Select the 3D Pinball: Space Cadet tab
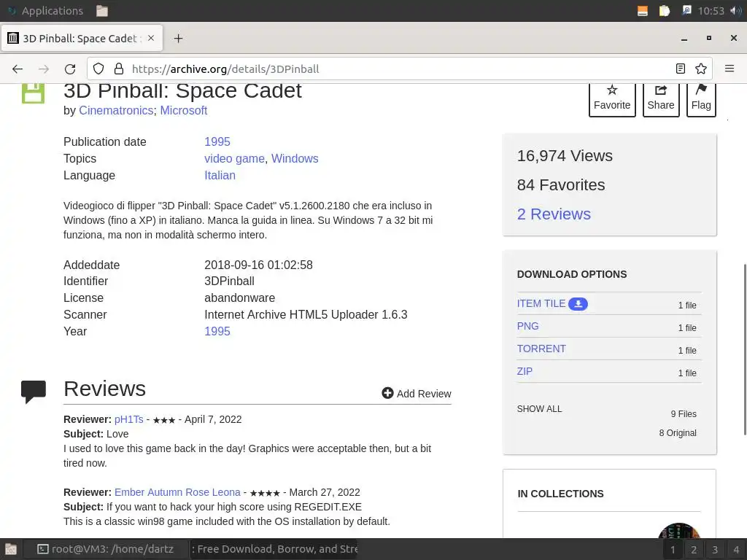747x560 pixels. pyautogui.click(x=82, y=39)
